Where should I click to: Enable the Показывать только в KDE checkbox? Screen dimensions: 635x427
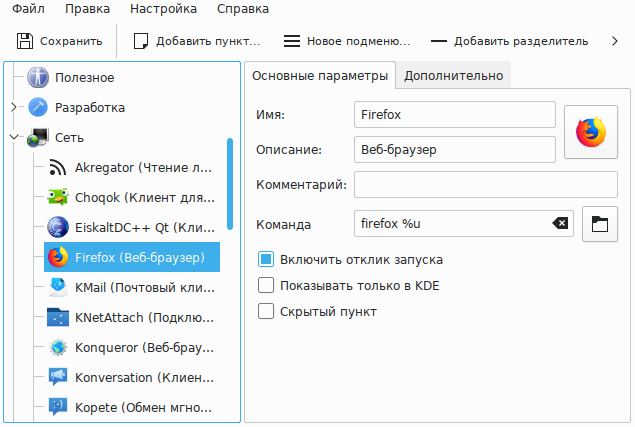(x=266, y=285)
